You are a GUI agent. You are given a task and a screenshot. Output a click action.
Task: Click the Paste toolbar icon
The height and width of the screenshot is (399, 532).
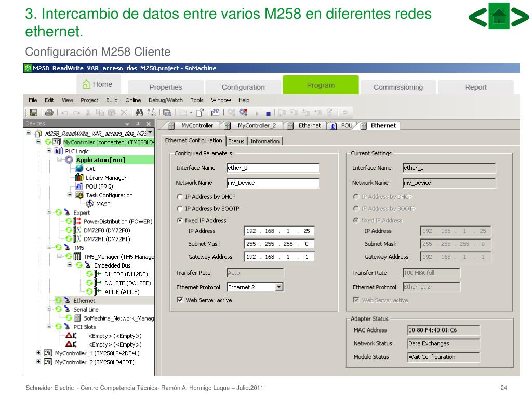(112, 112)
